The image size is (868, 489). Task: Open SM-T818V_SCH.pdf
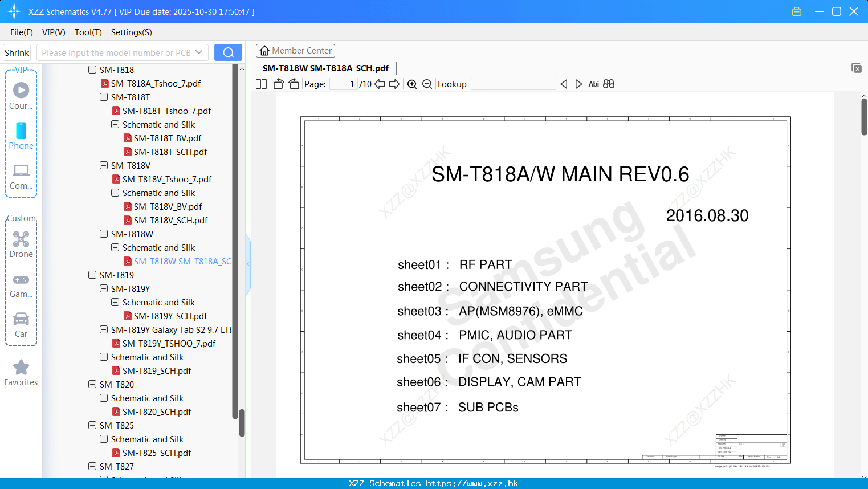click(165, 220)
